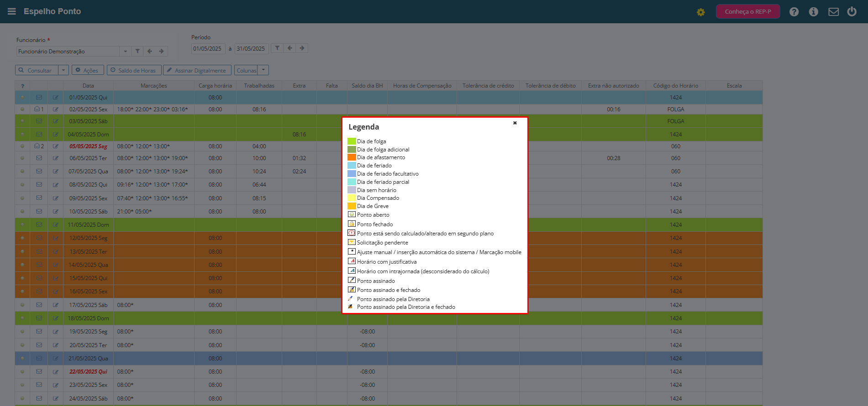
Task: Click the Marcações column header
Action: click(x=154, y=86)
